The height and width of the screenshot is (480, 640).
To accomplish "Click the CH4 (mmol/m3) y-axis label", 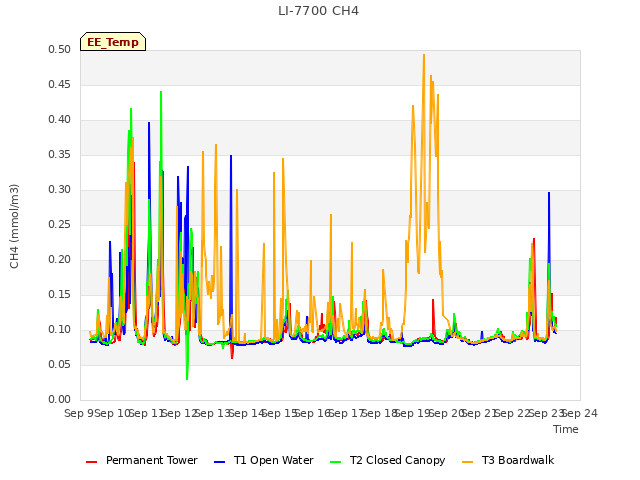I will (x=14, y=226).
